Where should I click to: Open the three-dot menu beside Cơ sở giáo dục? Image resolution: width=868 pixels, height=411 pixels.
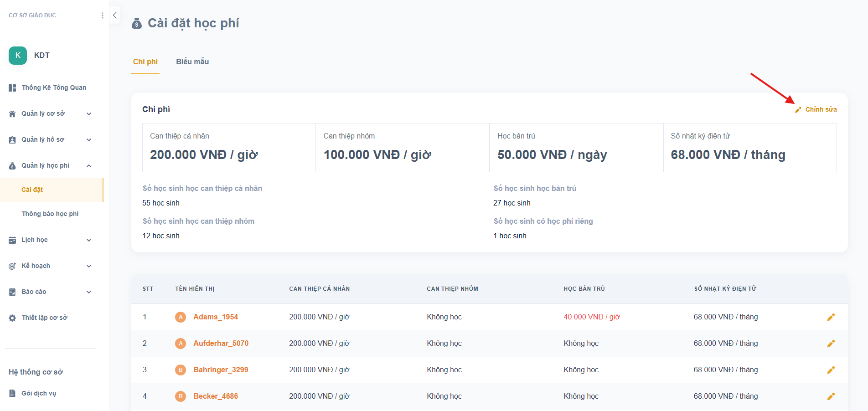click(x=102, y=15)
